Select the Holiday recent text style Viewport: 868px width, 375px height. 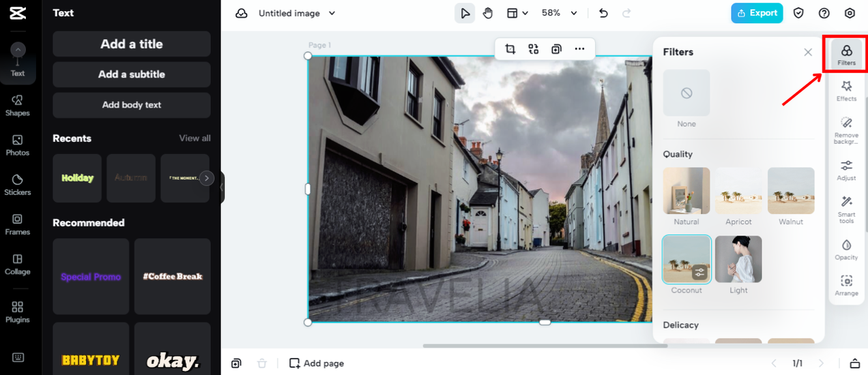[77, 178]
